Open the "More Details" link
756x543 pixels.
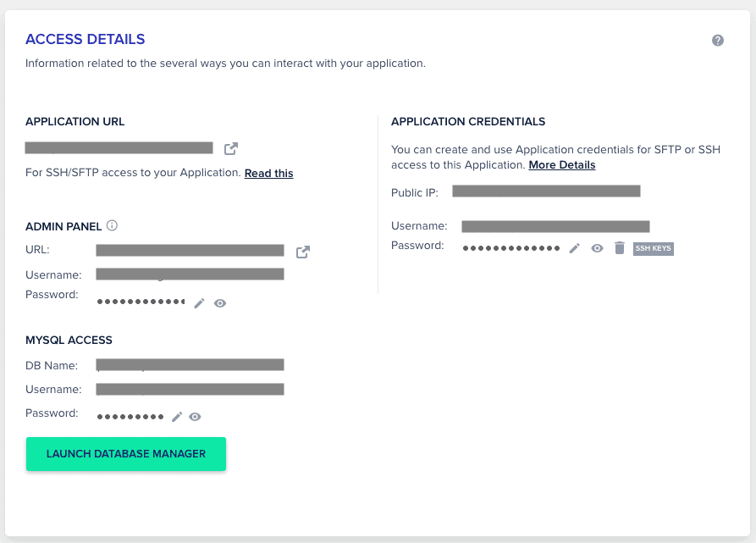point(562,164)
